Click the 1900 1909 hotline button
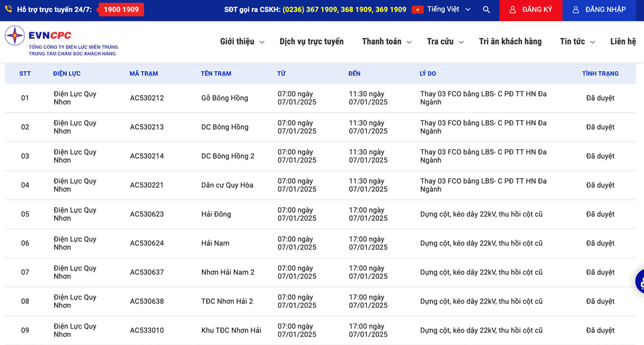Screen dimensions: 644x345 [121, 10]
